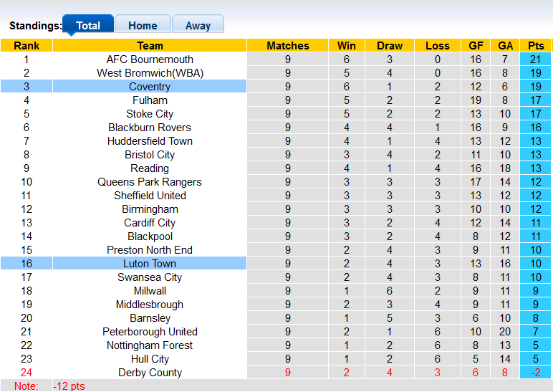Click the Sheffield United entry

(x=150, y=196)
